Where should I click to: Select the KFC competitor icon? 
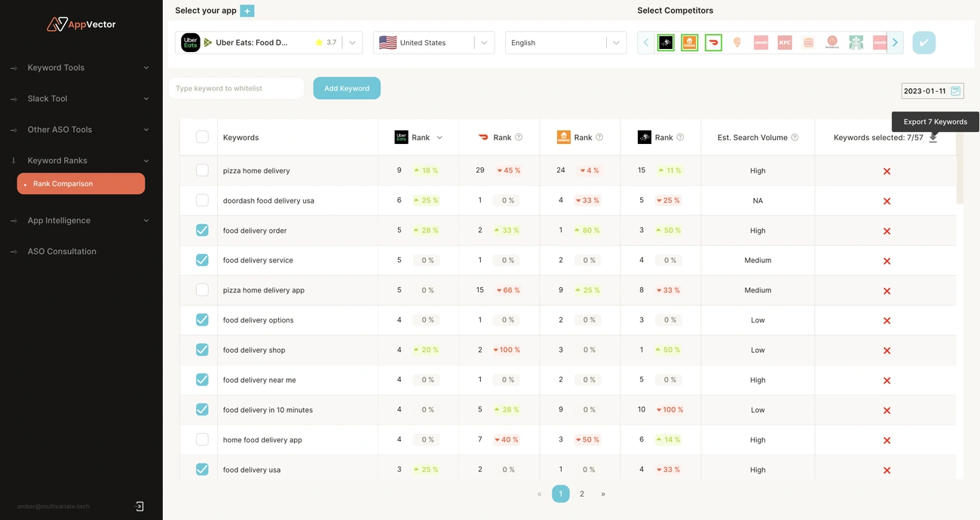pyautogui.click(x=784, y=42)
